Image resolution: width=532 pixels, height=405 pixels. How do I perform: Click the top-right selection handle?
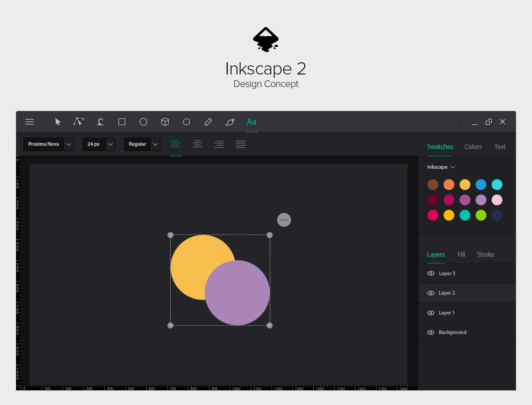269,235
